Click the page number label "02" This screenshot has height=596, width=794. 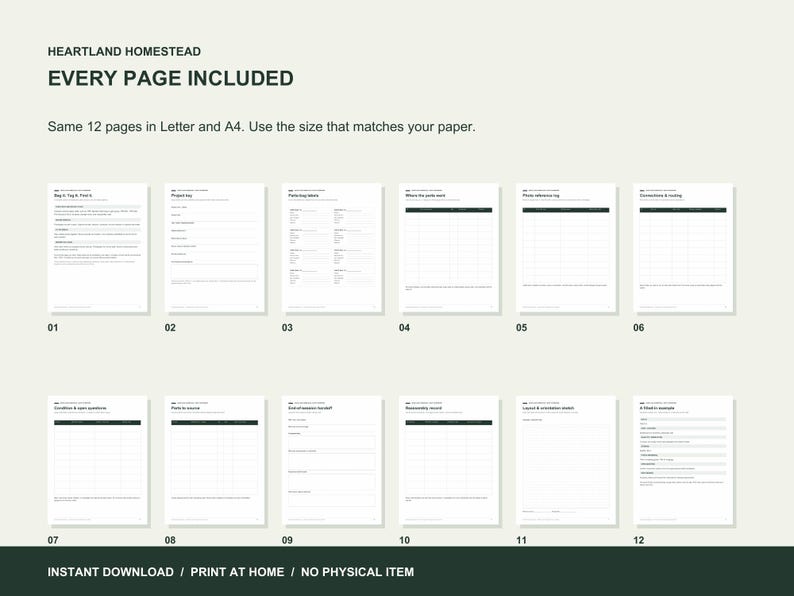click(170, 328)
